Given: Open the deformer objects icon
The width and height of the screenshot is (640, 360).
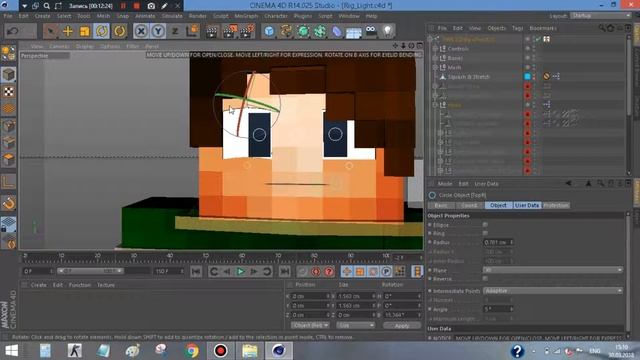Looking at the screenshot, I should click(337, 31).
